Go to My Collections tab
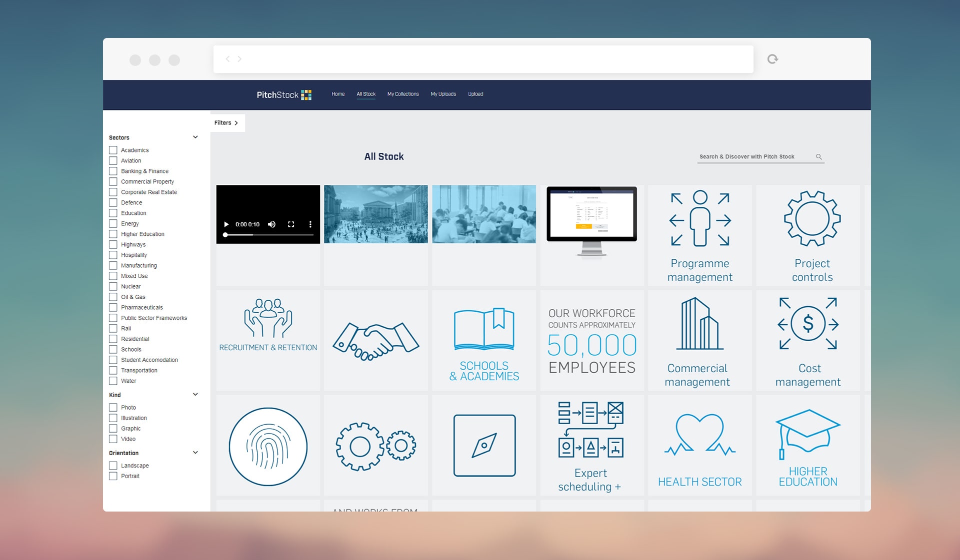This screenshot has height=560, width=960. pos(403,94)
